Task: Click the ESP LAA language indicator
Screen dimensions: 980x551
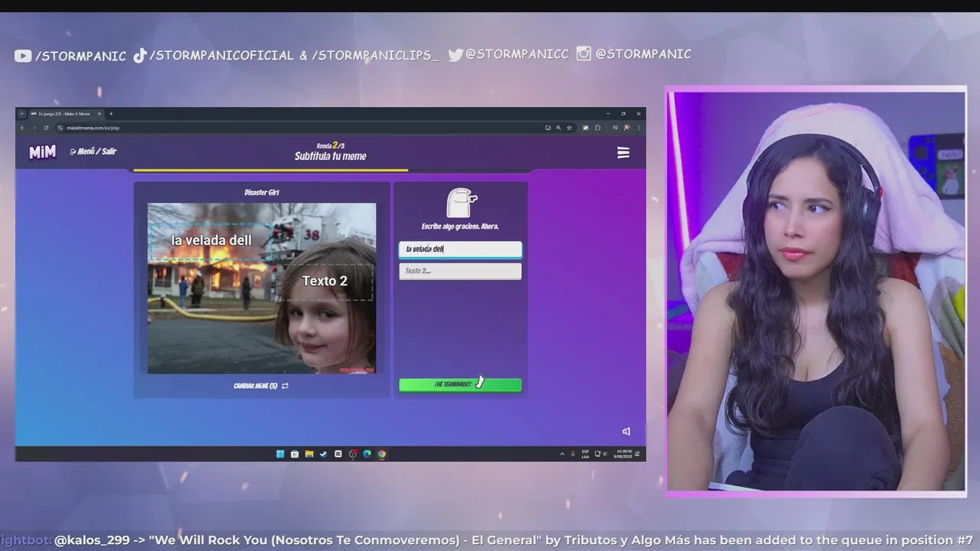Action: click(x=586, y=454)
